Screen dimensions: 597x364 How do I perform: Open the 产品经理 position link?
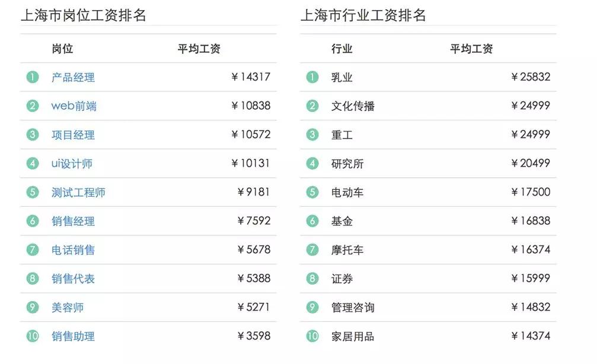coord(73,78)
